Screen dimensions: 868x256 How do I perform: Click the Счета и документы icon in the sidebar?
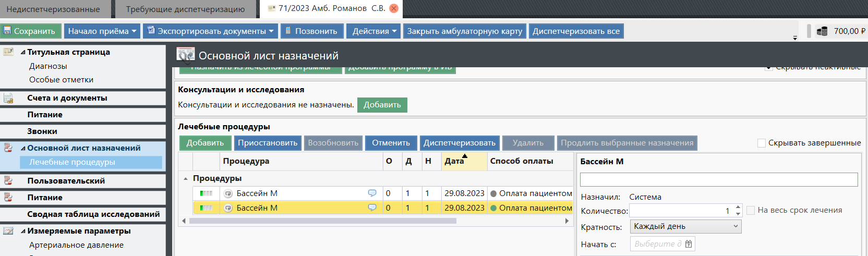[8, 98]
